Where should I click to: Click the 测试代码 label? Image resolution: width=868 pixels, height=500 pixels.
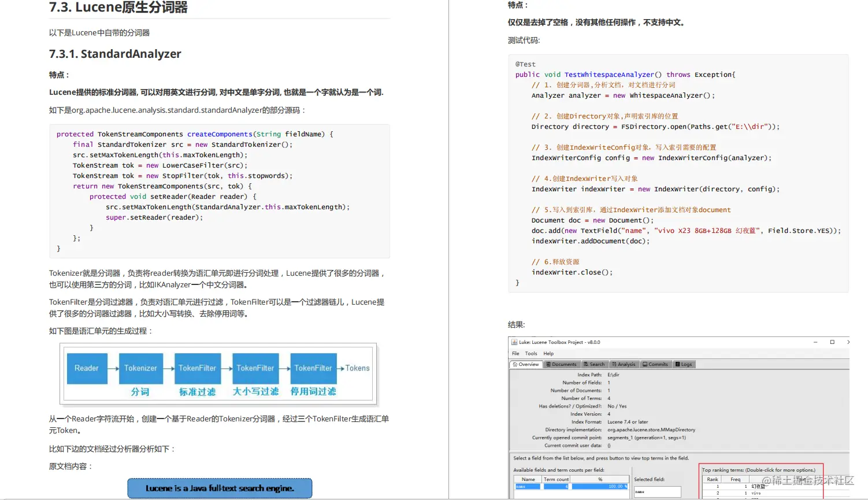pos(524,40)
